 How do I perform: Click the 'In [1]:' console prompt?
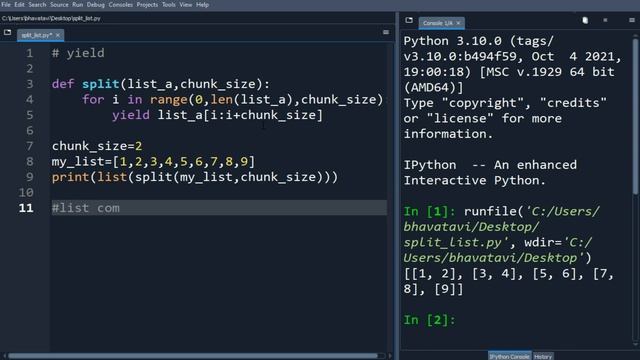429,211
